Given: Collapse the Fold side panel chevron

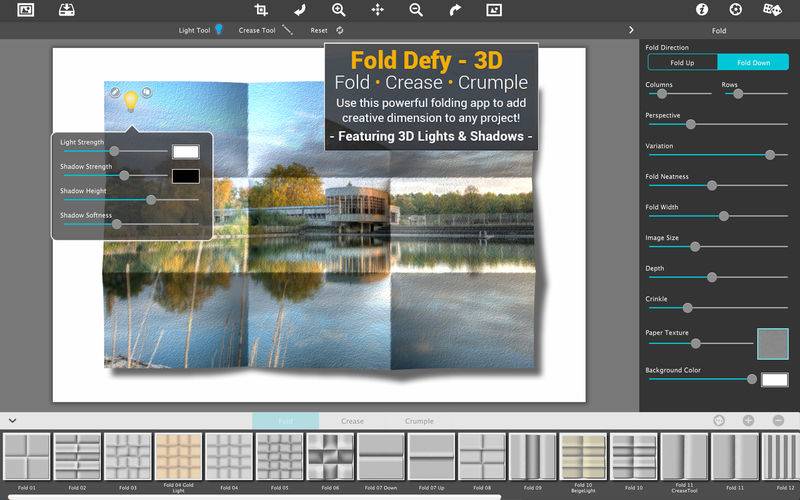Looking at the screenshot, I should click(631, 30).
